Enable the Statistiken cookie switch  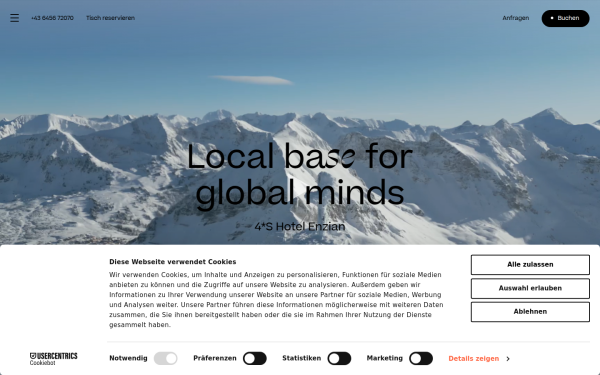point(339,359)
